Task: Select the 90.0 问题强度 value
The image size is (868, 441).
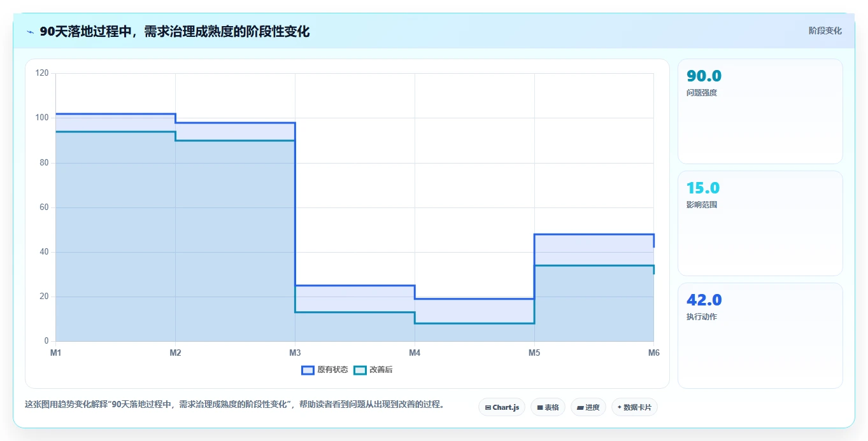Action: click(704, 76)
